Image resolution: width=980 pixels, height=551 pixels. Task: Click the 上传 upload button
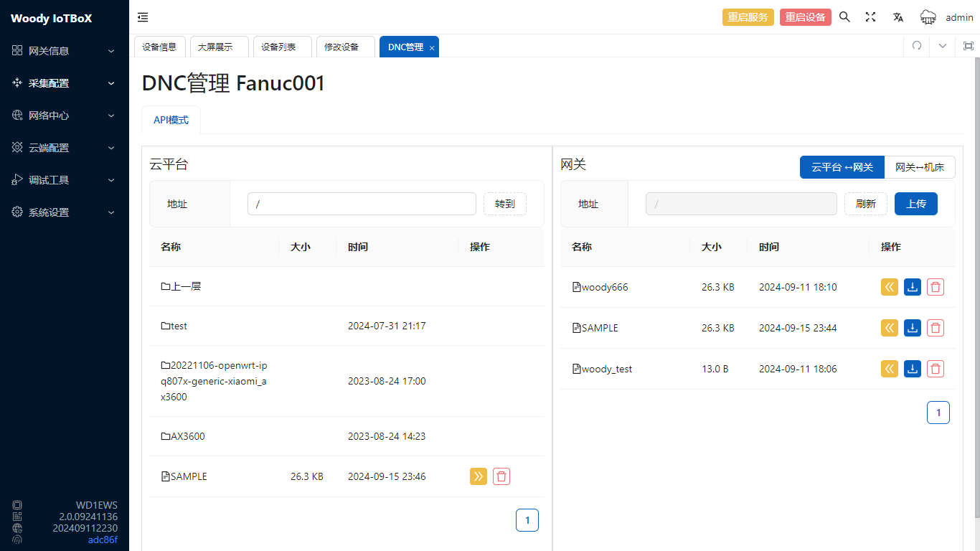pos(915,204)
